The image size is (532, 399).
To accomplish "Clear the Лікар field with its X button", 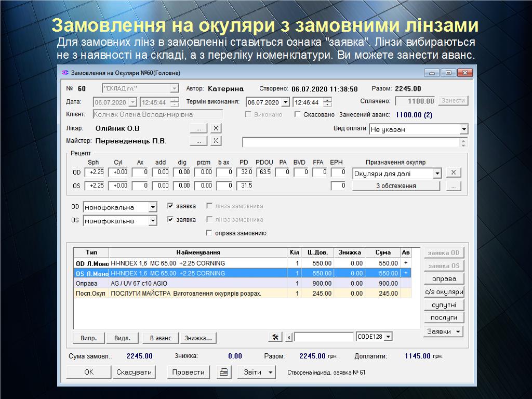I will point(216,128).
